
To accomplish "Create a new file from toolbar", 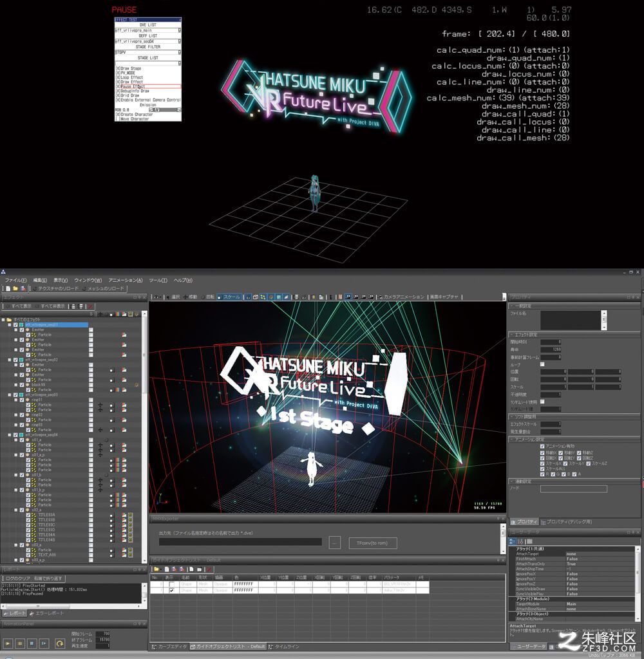I will point(8,289).
